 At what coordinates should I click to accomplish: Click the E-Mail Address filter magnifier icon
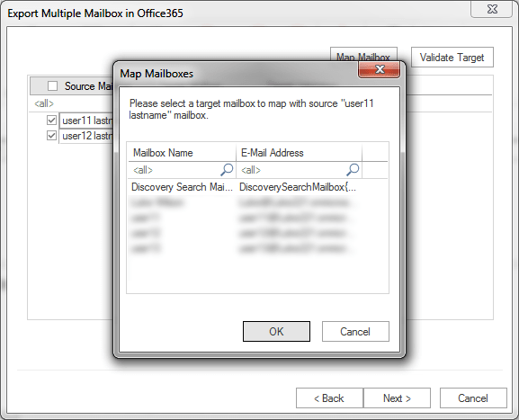point(353,170)
